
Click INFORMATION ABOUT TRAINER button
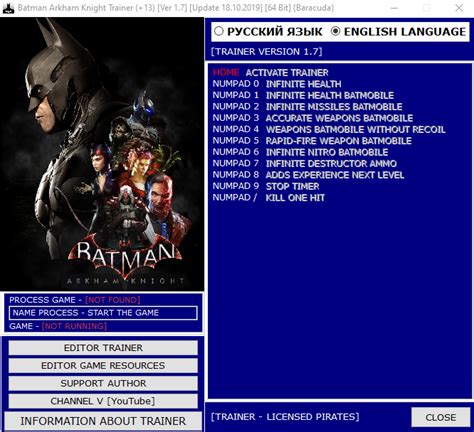point(103,421)
